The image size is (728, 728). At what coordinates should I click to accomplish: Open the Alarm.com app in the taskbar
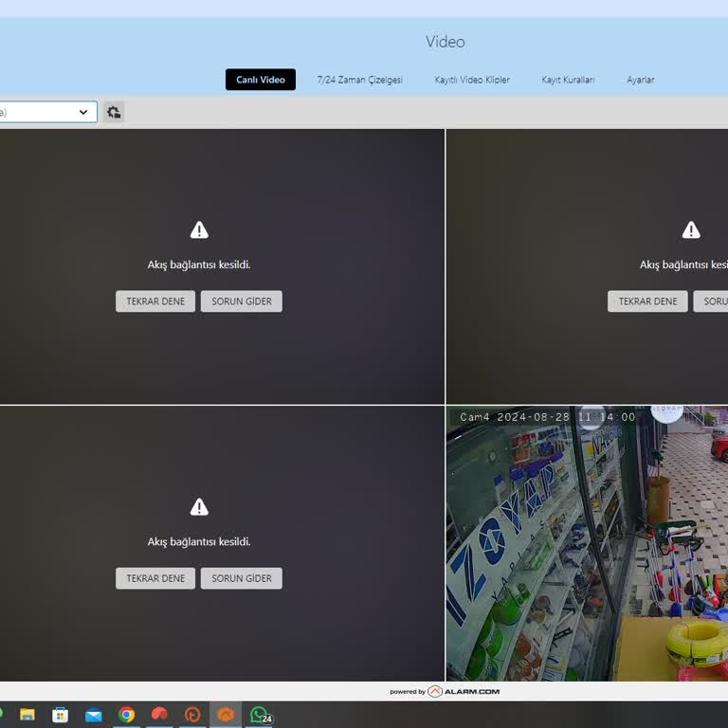pyautogui.click(x=226, y=714)
